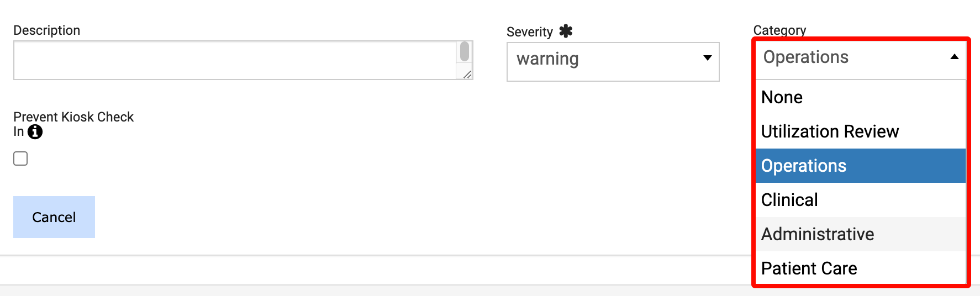Click the Severity dropdown arrow
980x296 pixels.
click(x=707, y=58)
